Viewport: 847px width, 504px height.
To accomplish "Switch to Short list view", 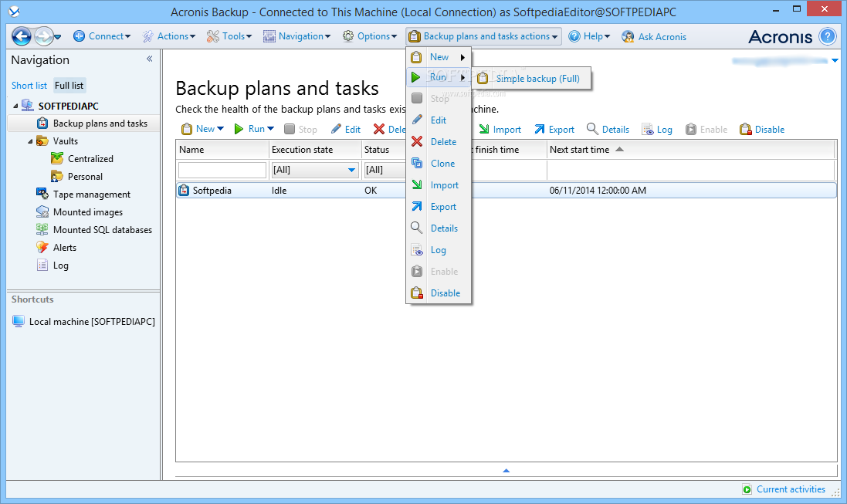I will click(29, 86).
